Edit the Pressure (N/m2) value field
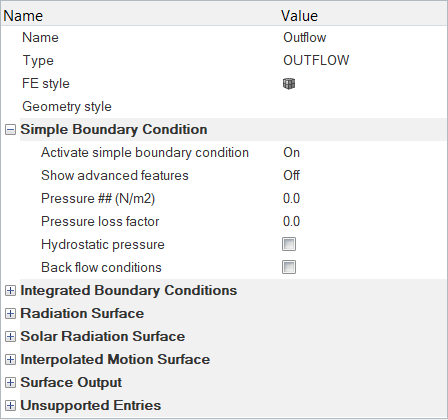The height and width of the screenshot is (420, 448). [x=363, y=198]
